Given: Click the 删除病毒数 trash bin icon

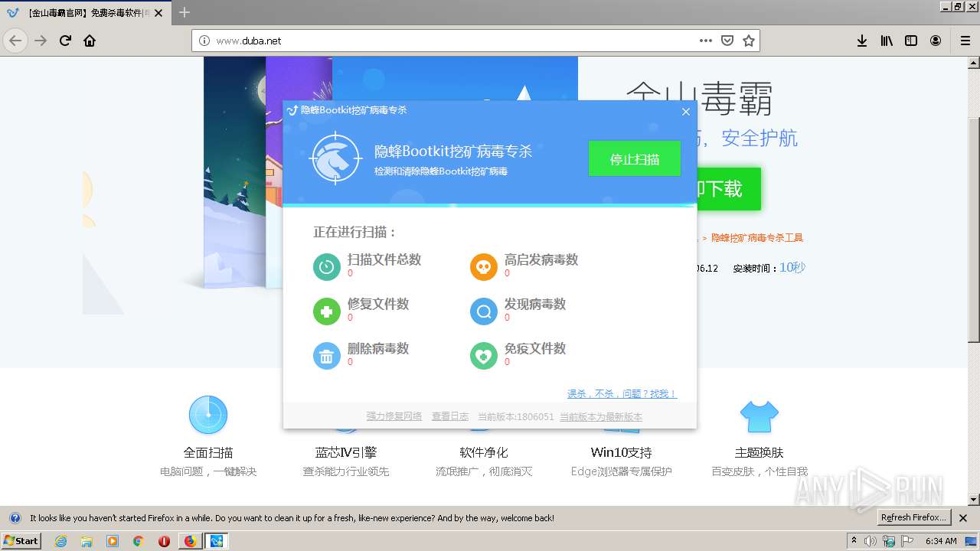Looking at the screenshot, I should tap(327, 356).
